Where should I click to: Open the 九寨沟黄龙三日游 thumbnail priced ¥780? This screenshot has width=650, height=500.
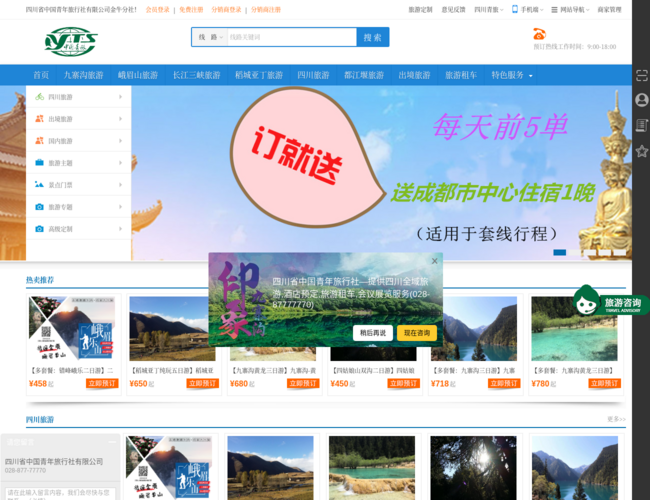tap(575, 328)
